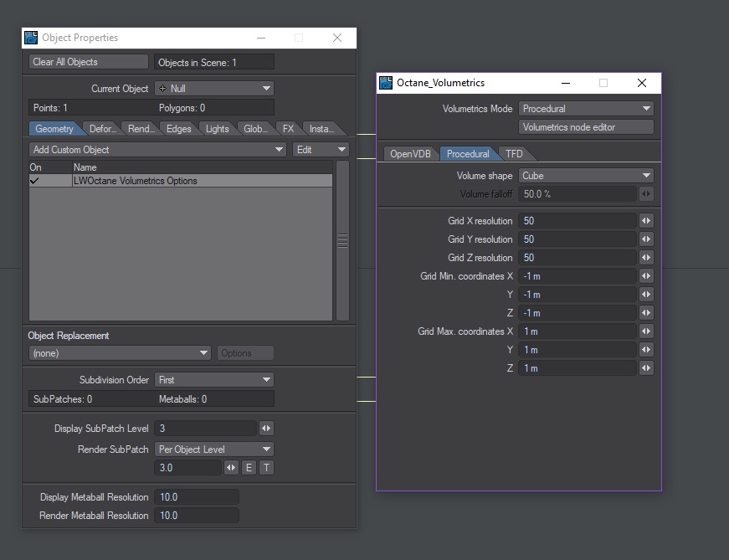The image size is (729, 560).
Task: Click the T texture button for Render SubPatch
Action: [x=266, y=467]
